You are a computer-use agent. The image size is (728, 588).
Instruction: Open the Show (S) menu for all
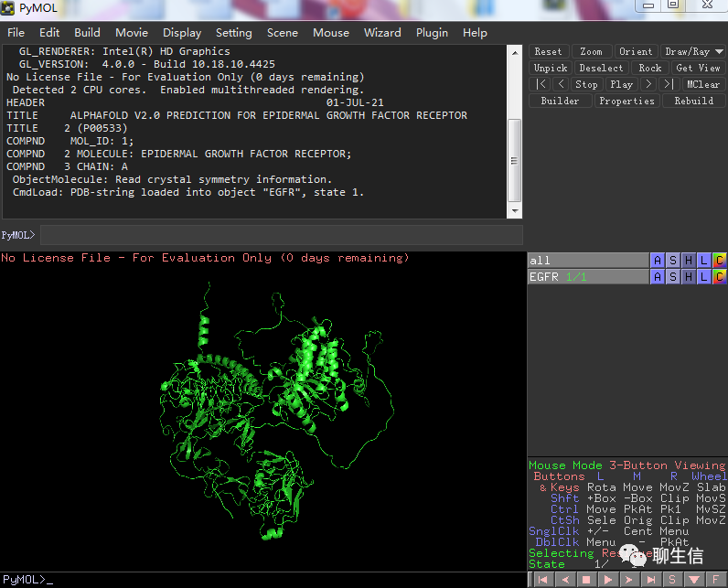[673, 261]
